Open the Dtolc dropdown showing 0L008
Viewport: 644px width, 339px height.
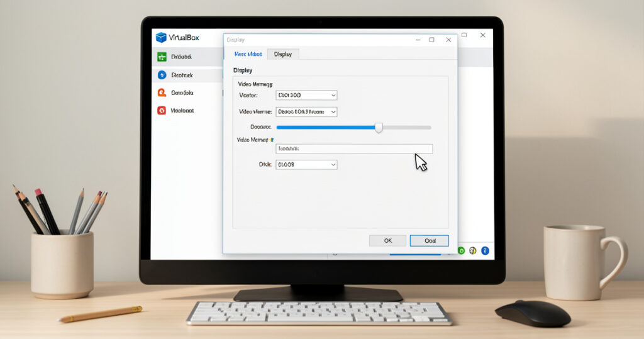click(306, 164)
